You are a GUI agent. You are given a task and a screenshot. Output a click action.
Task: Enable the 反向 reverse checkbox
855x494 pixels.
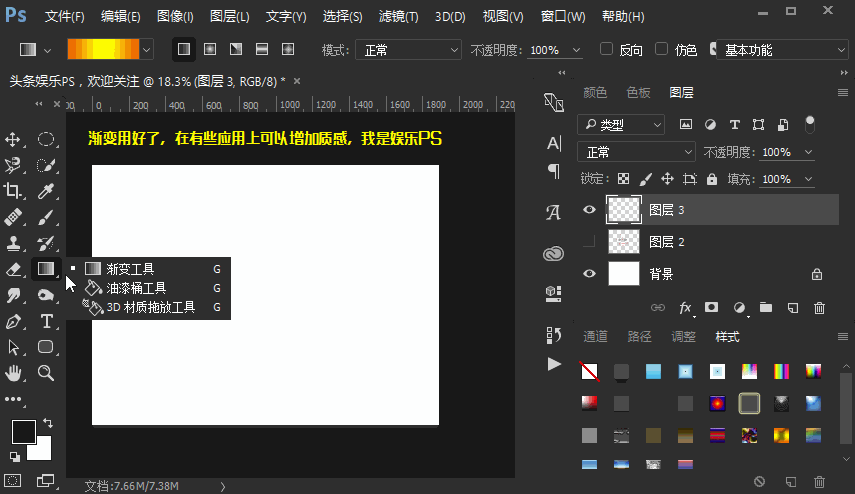click(x=606, y=49)
